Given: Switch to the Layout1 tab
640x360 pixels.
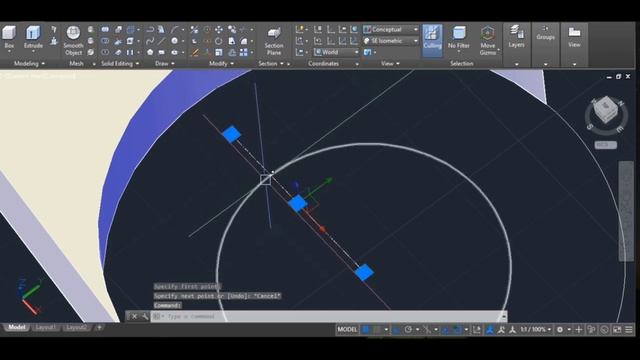Looking at the screenshot, I should tap(45, 327).
